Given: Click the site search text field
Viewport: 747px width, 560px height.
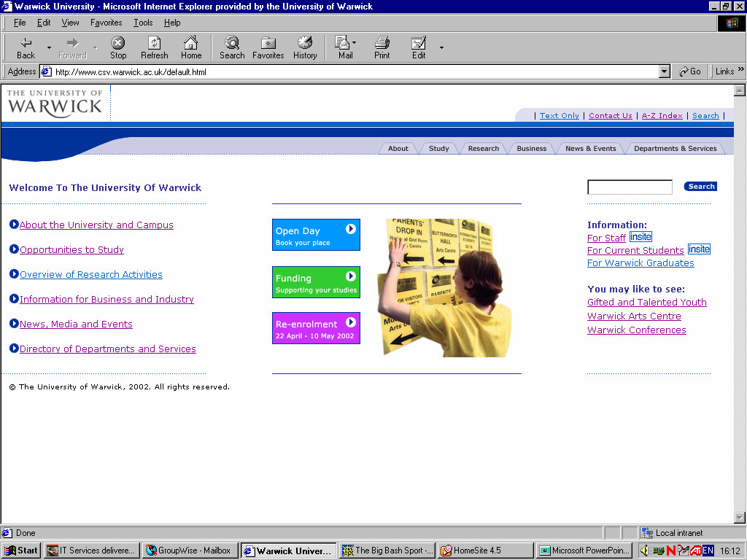Looking at the screenshot, I should [630, 187].
